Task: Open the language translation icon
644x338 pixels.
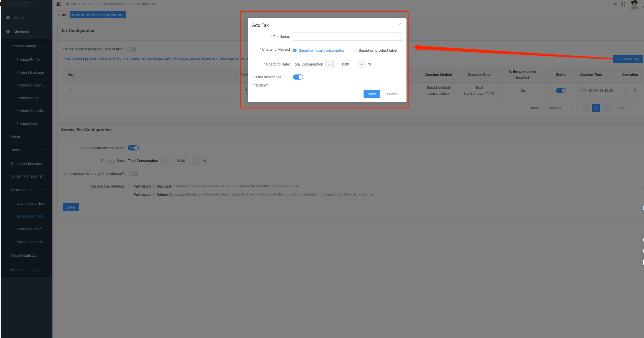Action: 615,4
